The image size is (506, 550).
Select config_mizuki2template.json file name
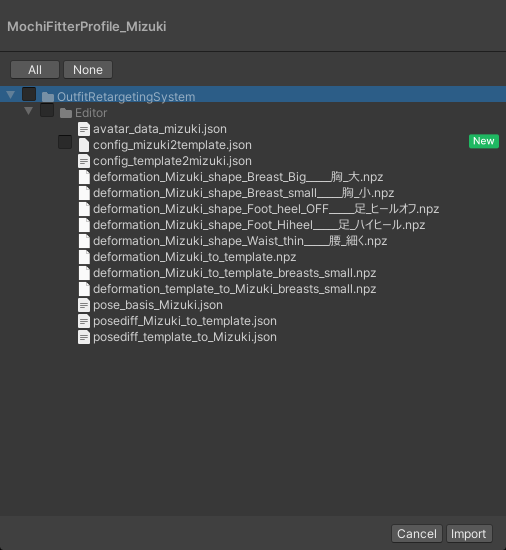click(x=172, y=145)
